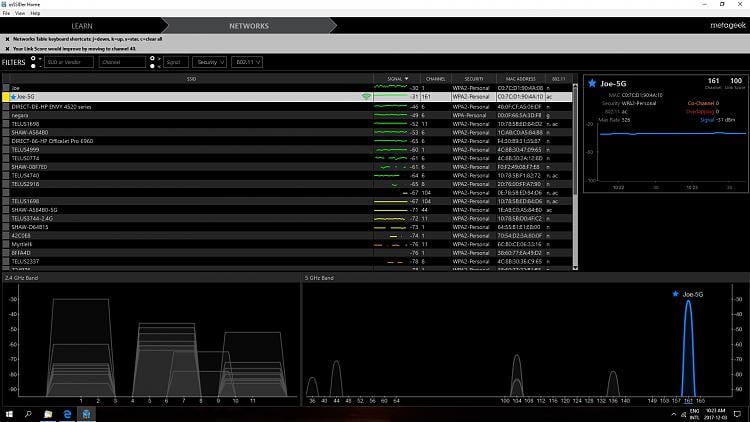750x422 pixels.
Task: Open Windows Start menu
Action: [x=8, y=413]
